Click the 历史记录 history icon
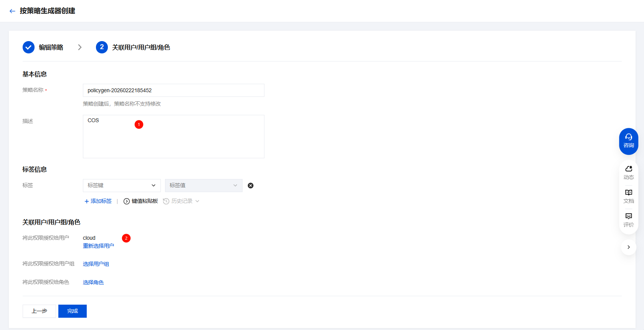 click(166, 201)
